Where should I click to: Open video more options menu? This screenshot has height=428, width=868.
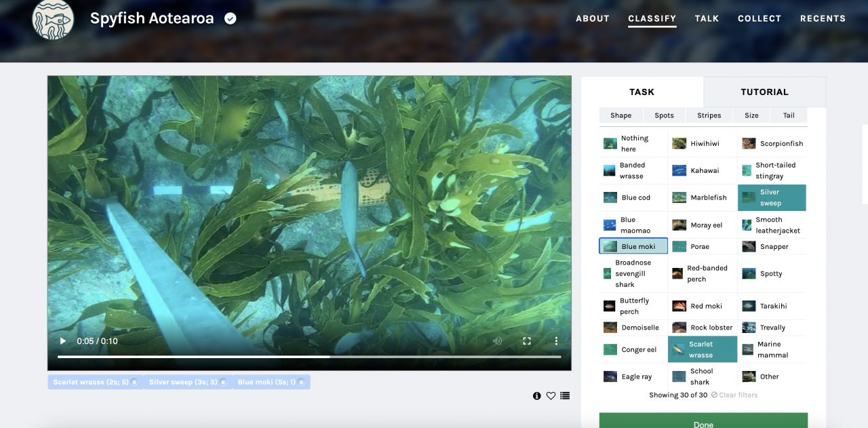[x=556, y=341]
